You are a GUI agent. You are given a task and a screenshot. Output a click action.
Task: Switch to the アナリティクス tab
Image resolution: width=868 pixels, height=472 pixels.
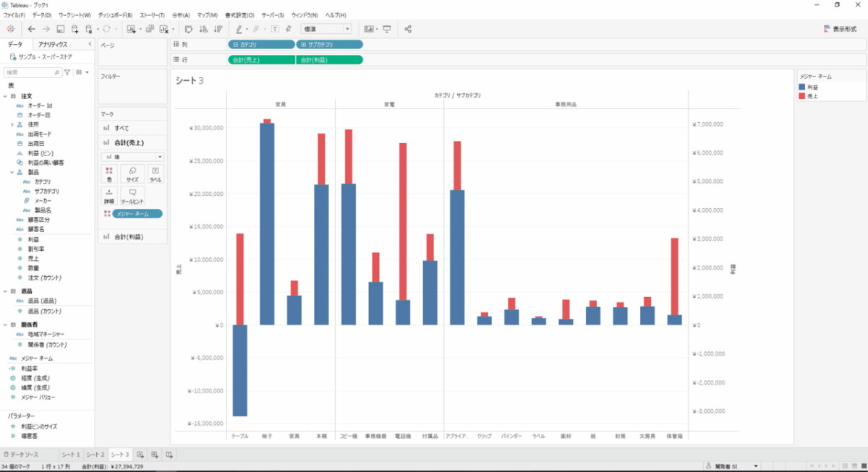pyautogui.click(x=53, y=44)
